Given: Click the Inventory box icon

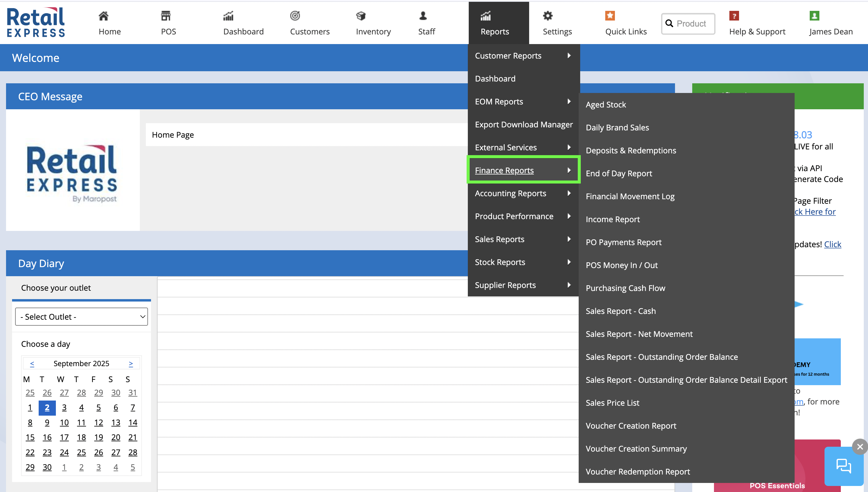Looking at the screenshot, I should 361,15.
